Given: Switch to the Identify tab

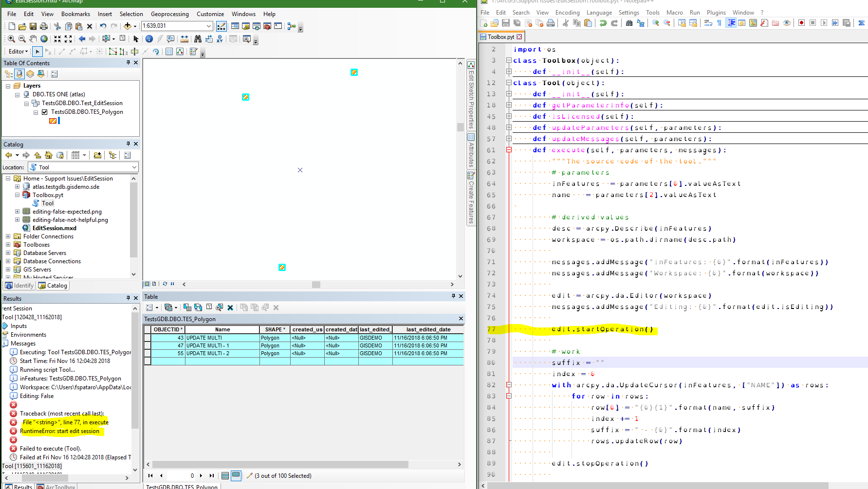Looking at the screenshot, I should pyautogui.click(x=19, y=286).
